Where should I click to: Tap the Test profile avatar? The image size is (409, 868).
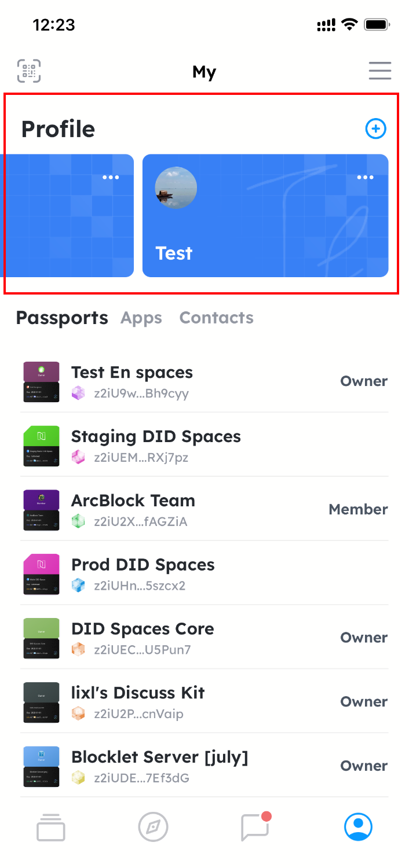coord(176,188)
